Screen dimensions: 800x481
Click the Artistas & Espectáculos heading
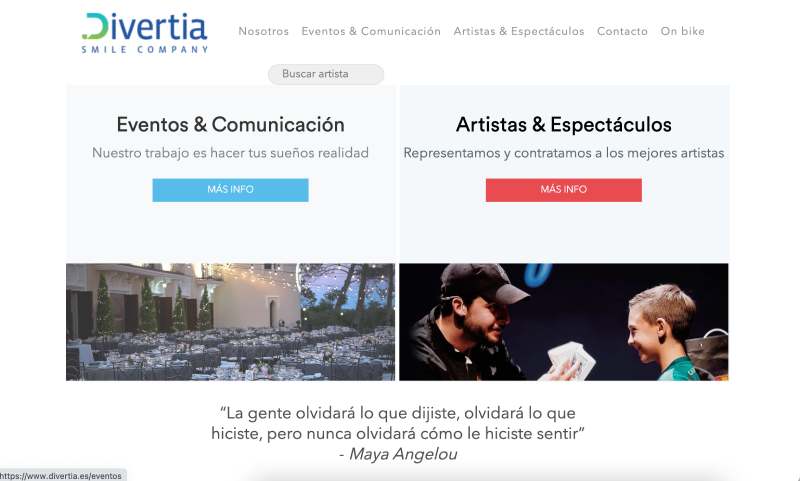[x=563, y=124]
